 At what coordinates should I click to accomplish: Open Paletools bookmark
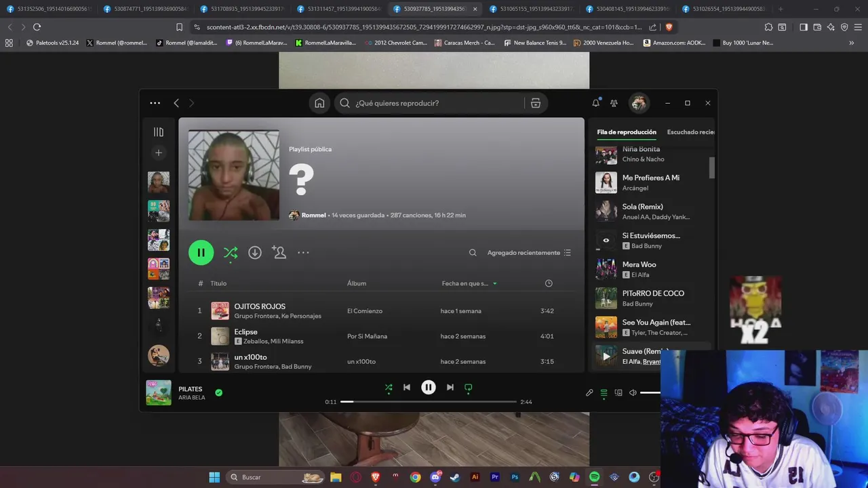[x=52, y=43]
